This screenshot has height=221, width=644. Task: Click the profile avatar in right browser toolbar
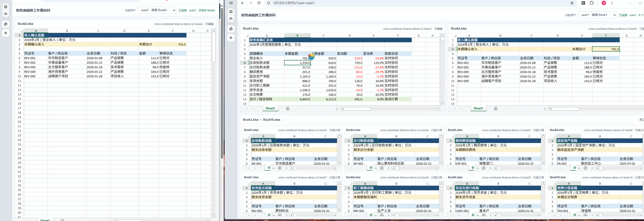(604, 3)
